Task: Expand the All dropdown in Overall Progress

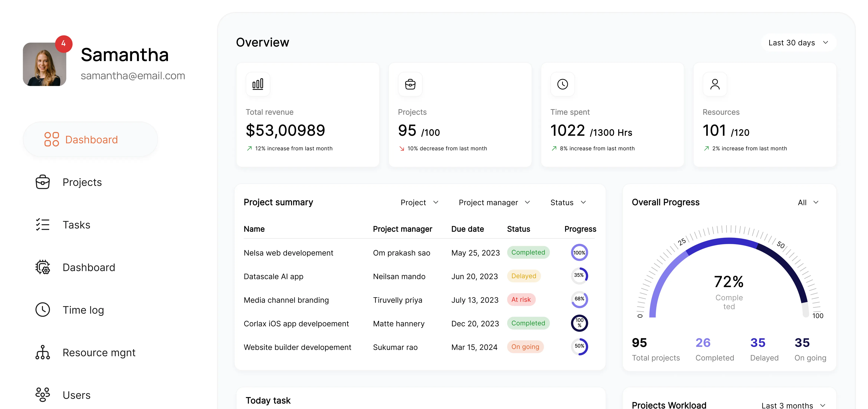Action: pos(808,202)
